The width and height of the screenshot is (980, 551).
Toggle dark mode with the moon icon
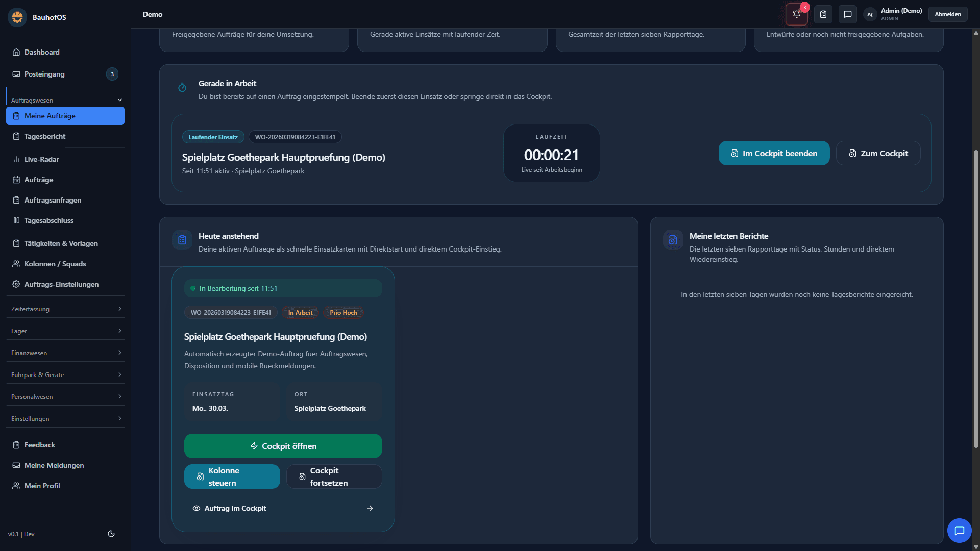tap(111, 534)
